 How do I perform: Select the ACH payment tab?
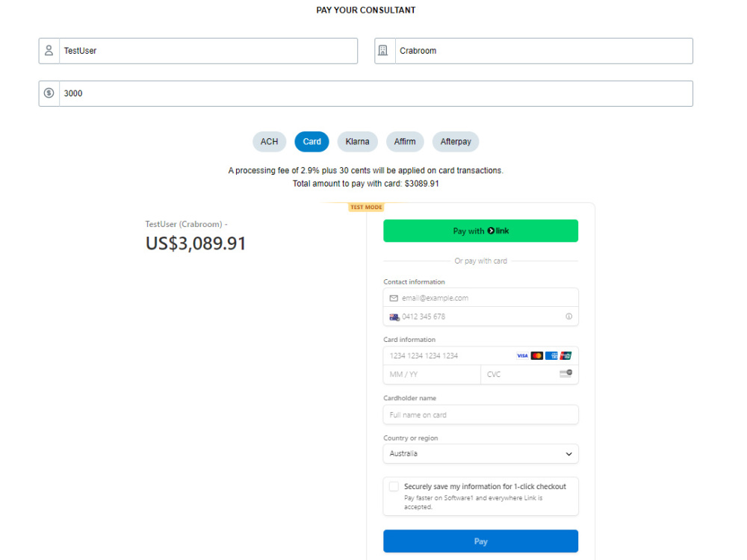(269, 142)
